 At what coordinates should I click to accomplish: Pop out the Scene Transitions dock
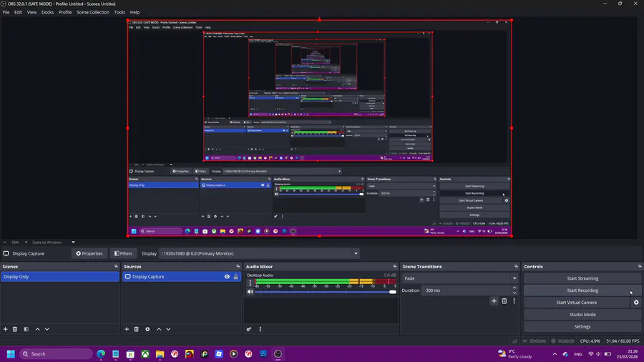tap(516, 266)
